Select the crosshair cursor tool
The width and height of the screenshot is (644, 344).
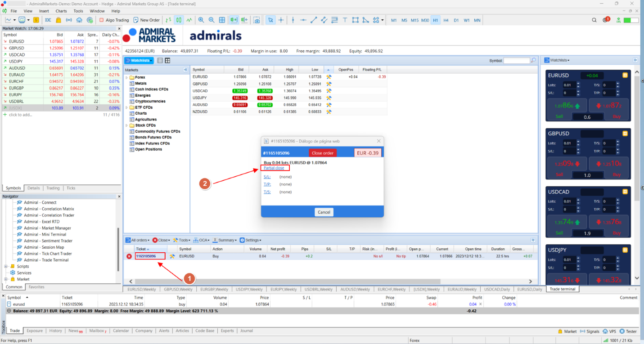coord(281,20)
